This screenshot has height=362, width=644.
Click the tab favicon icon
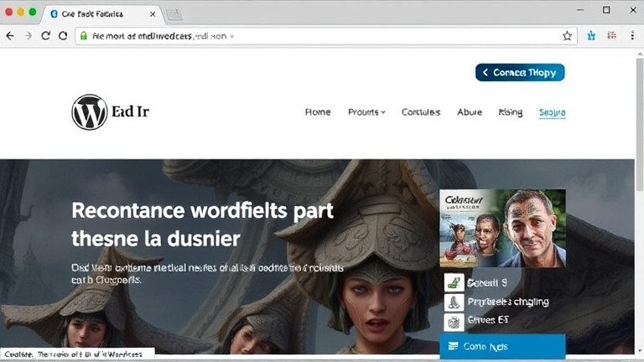tap(54, 14)
